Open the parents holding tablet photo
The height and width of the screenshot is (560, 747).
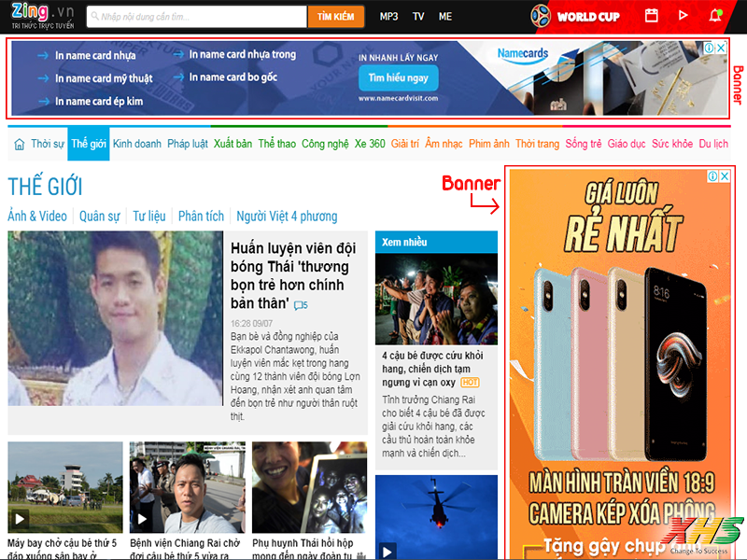pyautogui.click(x=310, y=487)
